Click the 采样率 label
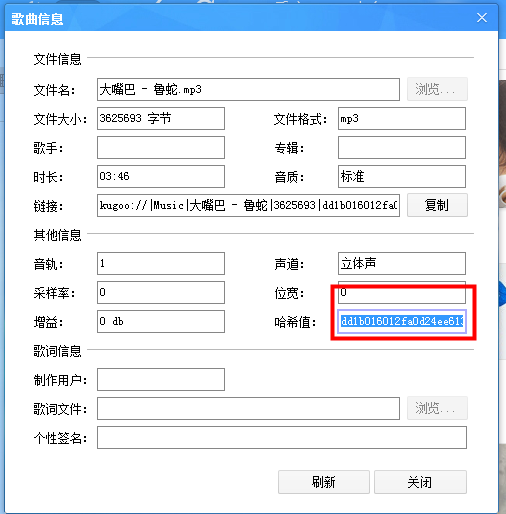The width and height of the screenshot is (506, 514). (54, 293)
